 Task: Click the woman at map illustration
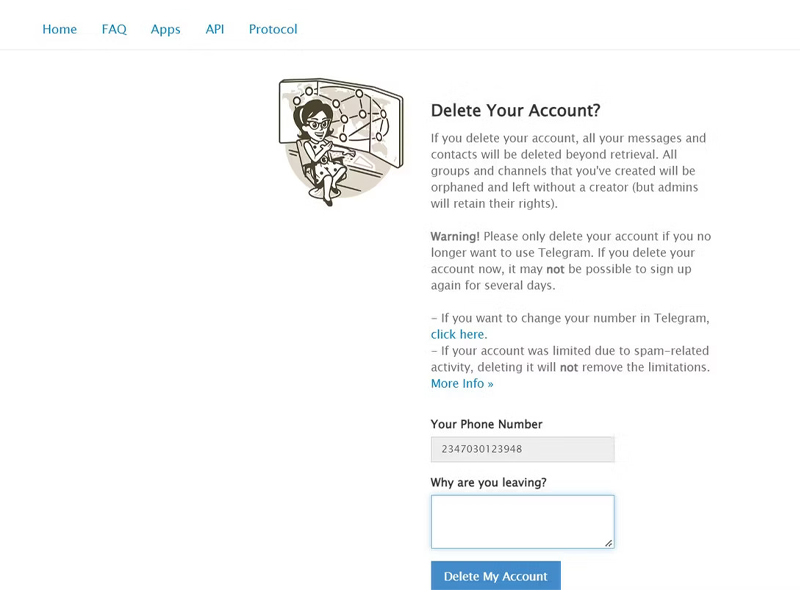coord(341,142)
